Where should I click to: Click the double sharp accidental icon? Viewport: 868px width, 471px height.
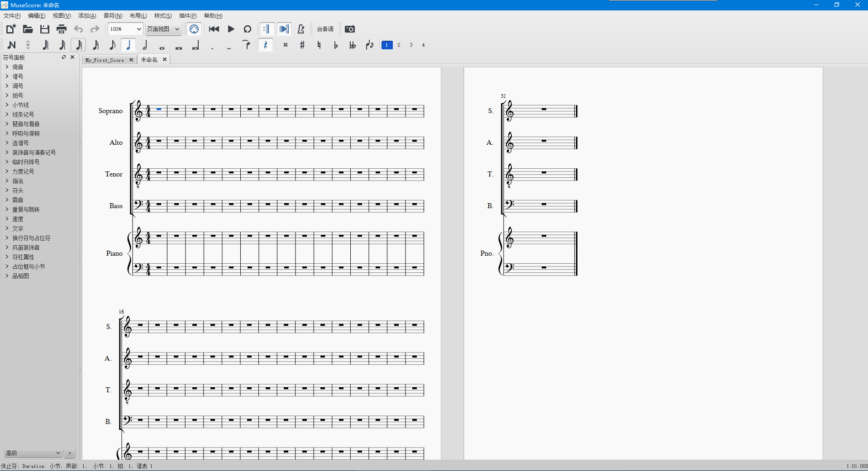[286, 45]
